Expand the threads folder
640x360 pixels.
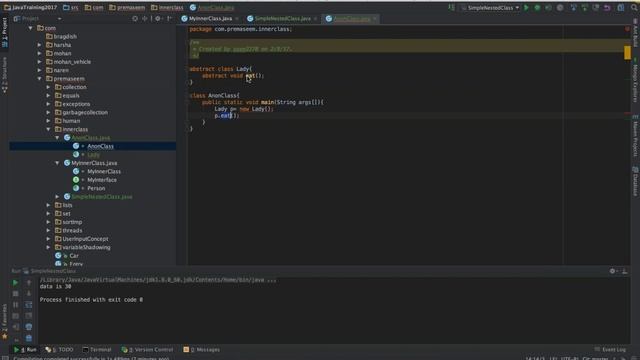pyautogui.click(x=49, y=231)
